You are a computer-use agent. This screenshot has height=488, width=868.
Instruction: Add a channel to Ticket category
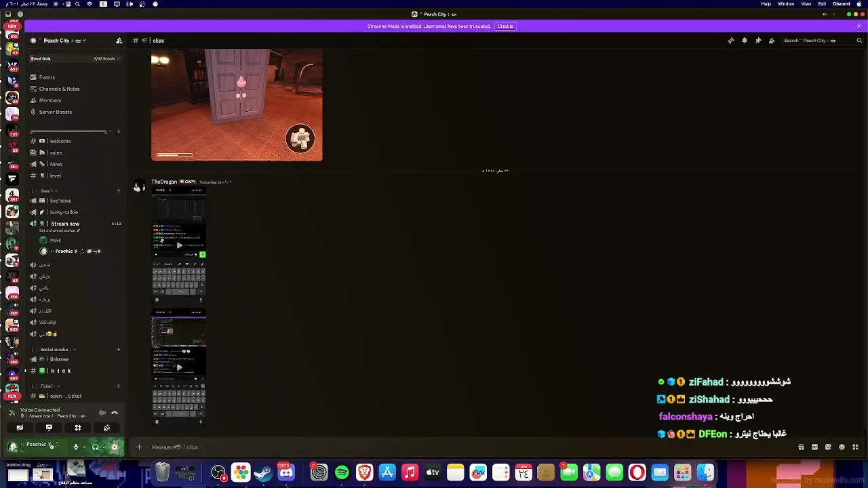click(x=119, y=386)
